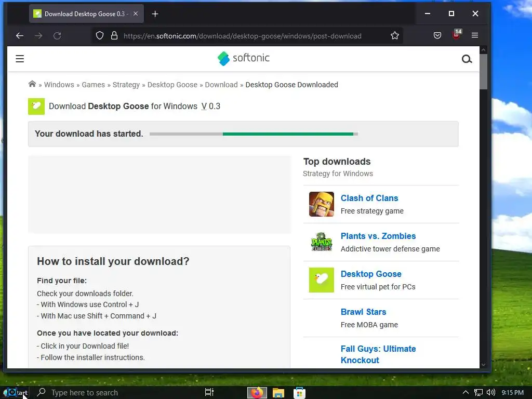Click the 9:15 PM clock
The height and width of the screenshot is (399, 532).
[513, 393]
